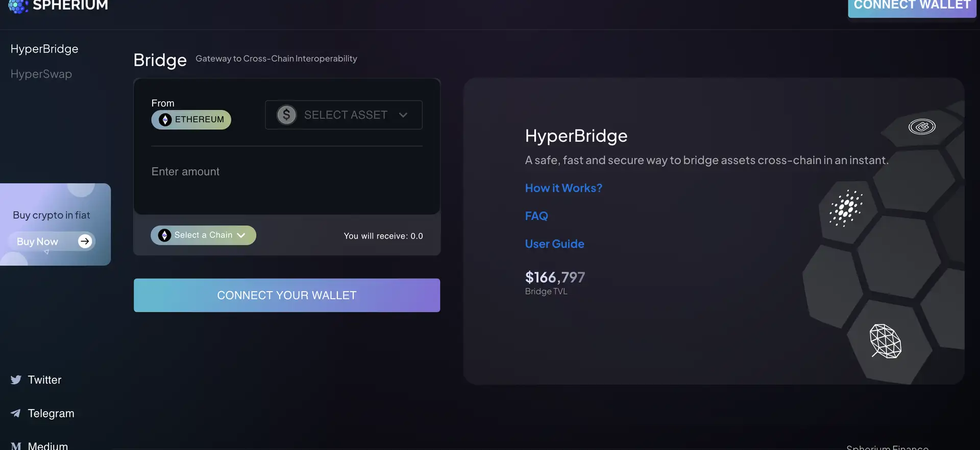The width and height of the screenshot is (980, 450).
Task: Click the Twitter bird icon
Action: coord(16,380)
